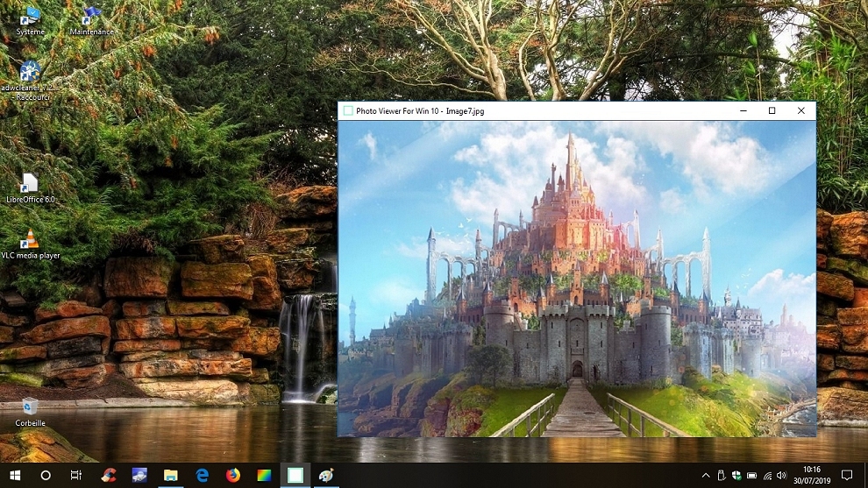Open the Paint palette app on taskbar
The height and width of the screenshot is (488, 868).
coord(327,475)
